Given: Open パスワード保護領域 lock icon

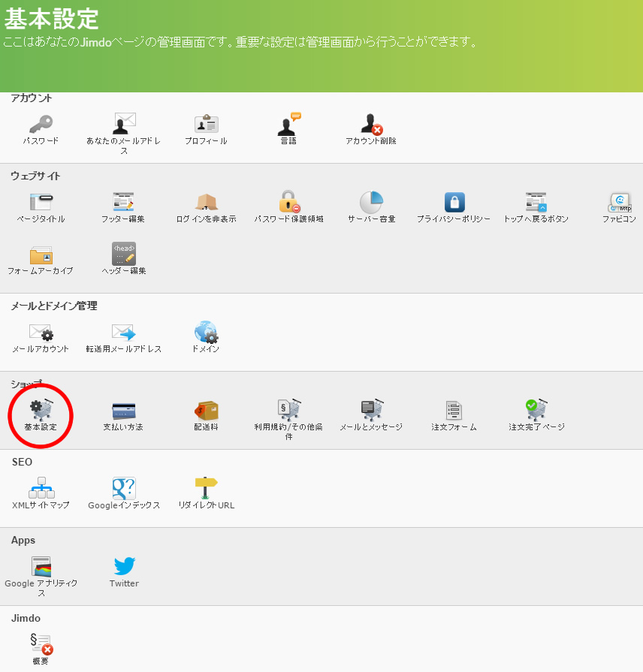Looking at the screenshot, I should click(x=289, y=201).
